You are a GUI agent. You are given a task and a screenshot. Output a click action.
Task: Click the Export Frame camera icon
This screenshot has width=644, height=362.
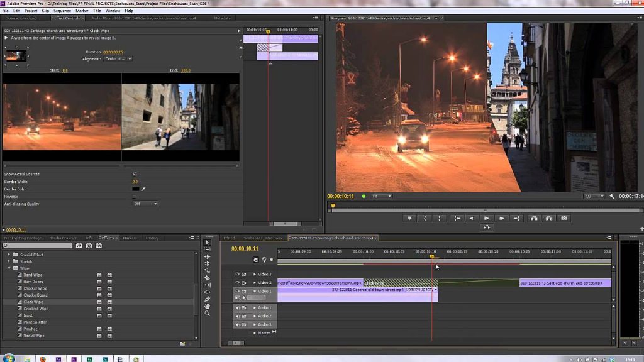pyautogui.click(x=564, y=218)
